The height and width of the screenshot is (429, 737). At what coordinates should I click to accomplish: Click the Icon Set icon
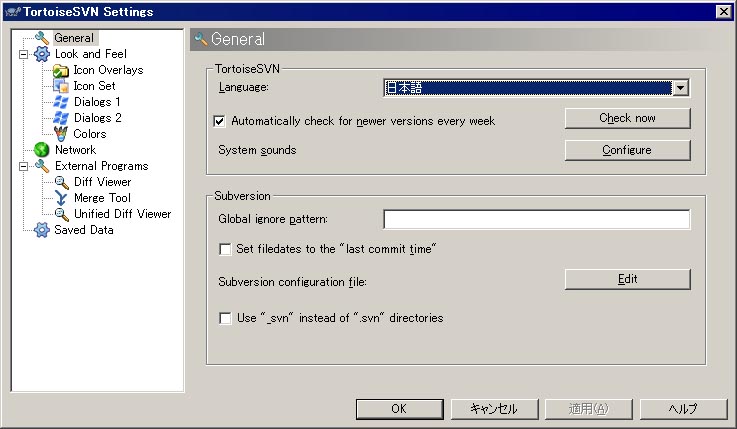click(x=61, y=86)
